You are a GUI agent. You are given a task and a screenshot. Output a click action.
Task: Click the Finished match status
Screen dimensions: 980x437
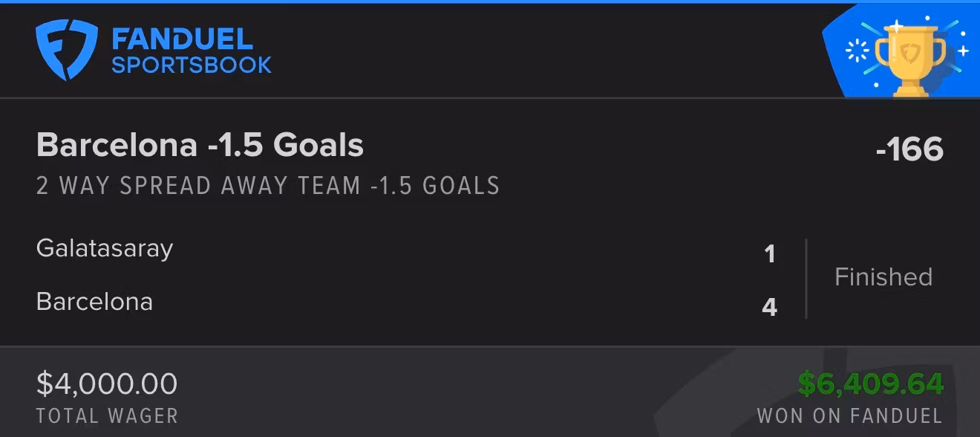[883, 277]
